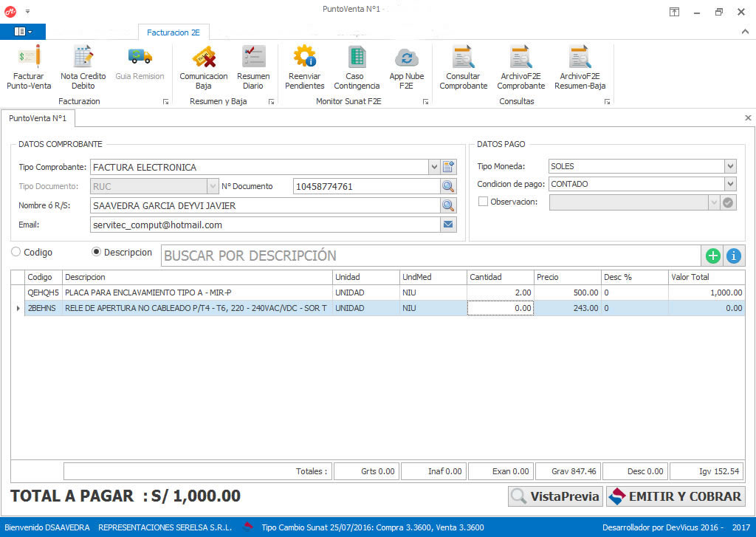Open Comunicacion Baja
Image resolution: width=756 pixels, height=537 pixels.
(x=204, y=67)
